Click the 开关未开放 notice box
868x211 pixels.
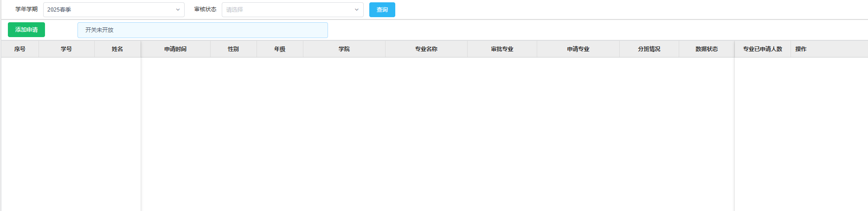coord(202,30)
